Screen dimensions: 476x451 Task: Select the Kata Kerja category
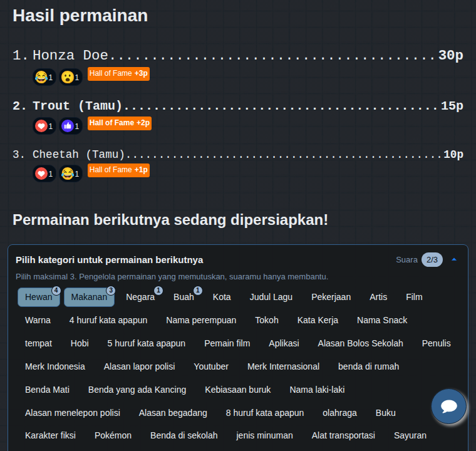point(318,320)
